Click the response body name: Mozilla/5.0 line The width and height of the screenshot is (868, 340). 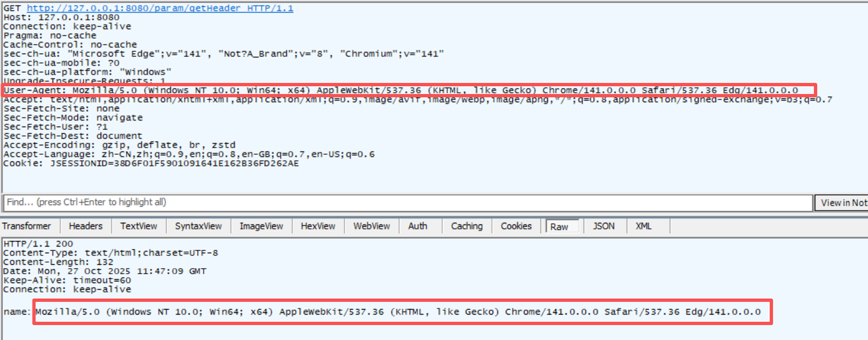tap(382, 312)
